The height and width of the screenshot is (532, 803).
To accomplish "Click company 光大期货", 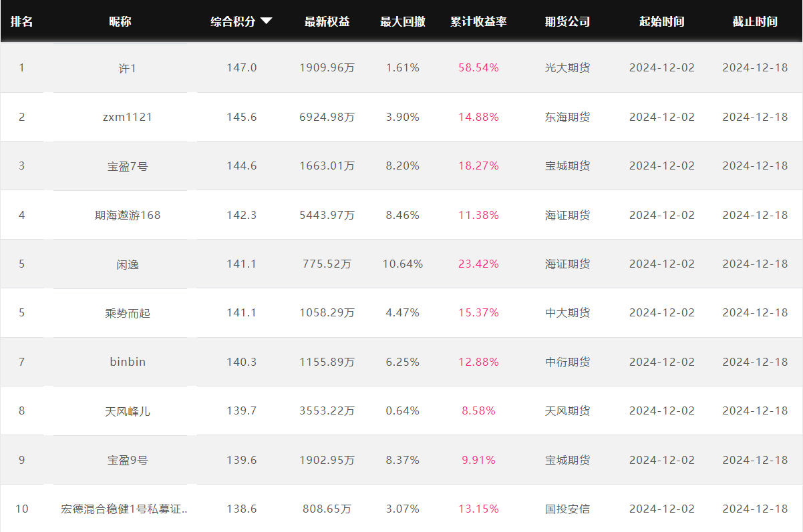I will point(567,68).
